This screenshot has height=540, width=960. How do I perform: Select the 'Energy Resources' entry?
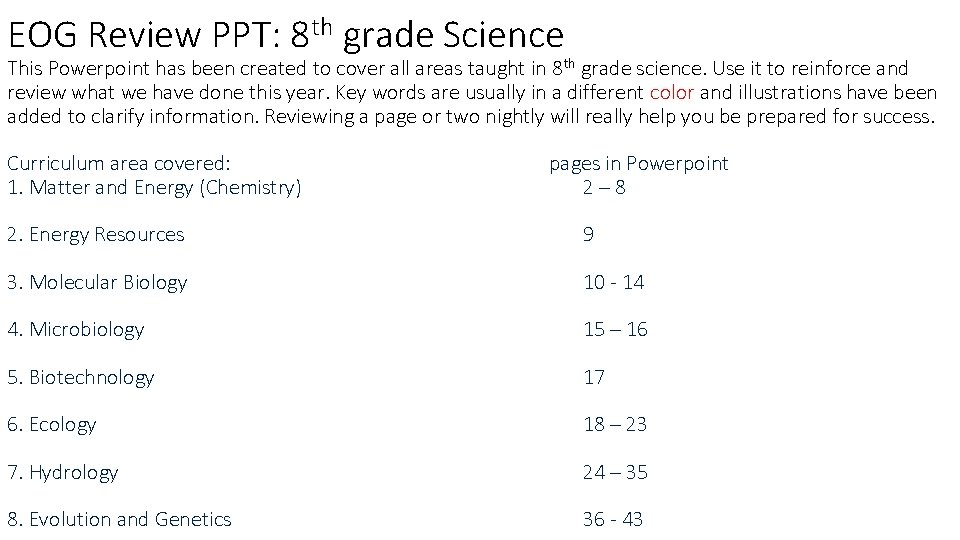tap(96, 234)
